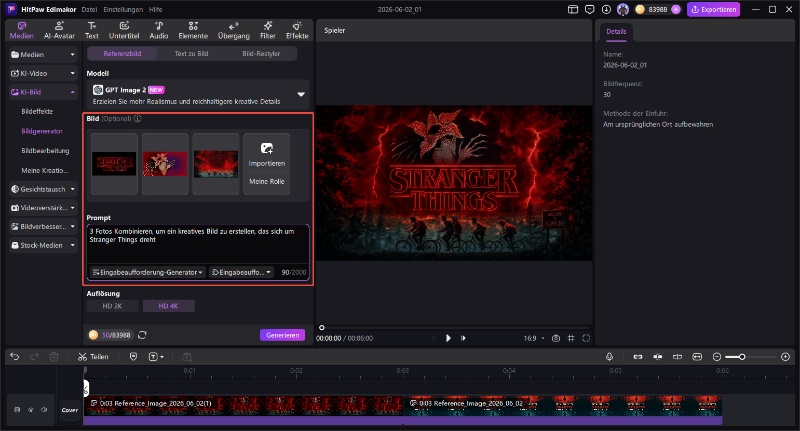Click the microphone voice-over icon
The width and height of the screenshot is (800, 431).
[609, 357]
